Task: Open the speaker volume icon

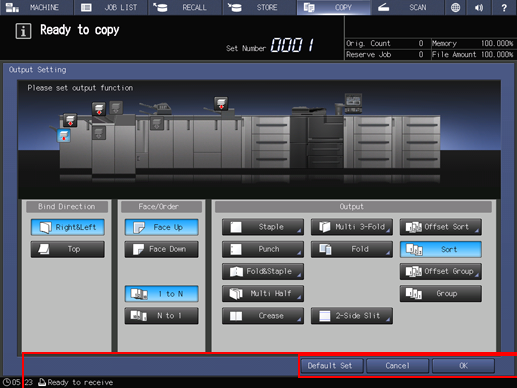Action: pos(479,7)
